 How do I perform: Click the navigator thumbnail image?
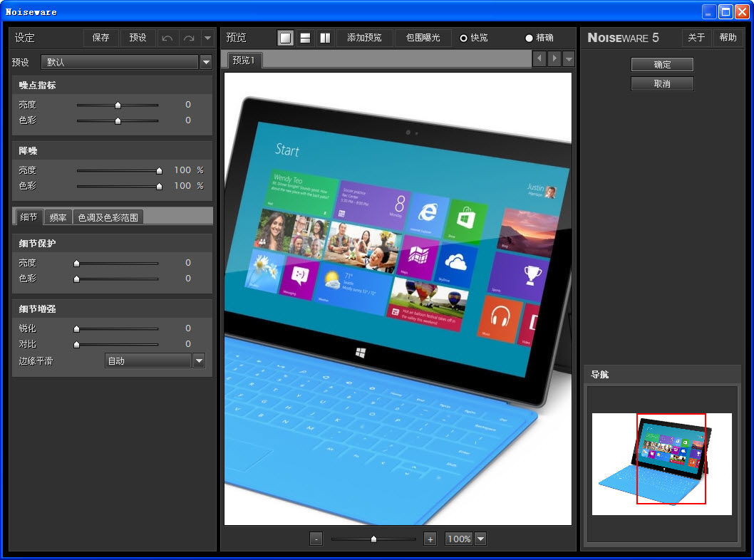point(661,464)
